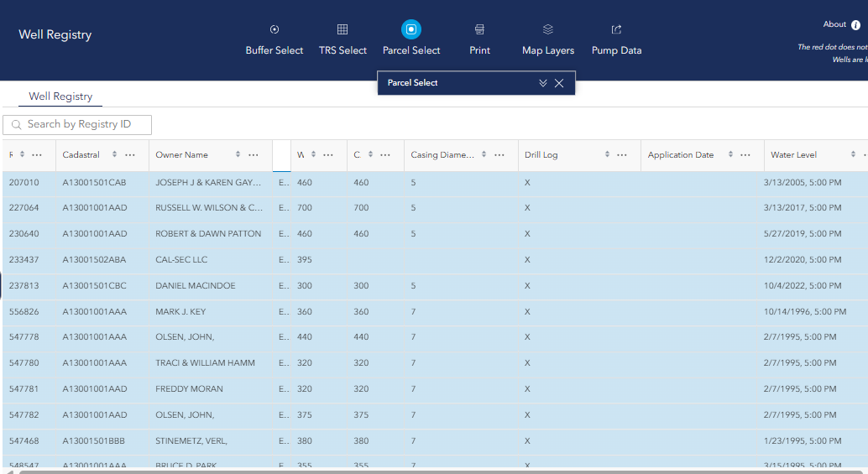The height and width of the screenshot is (474, 868).
Task: Open Drill Log column options menu
Action: click(622, 155)
